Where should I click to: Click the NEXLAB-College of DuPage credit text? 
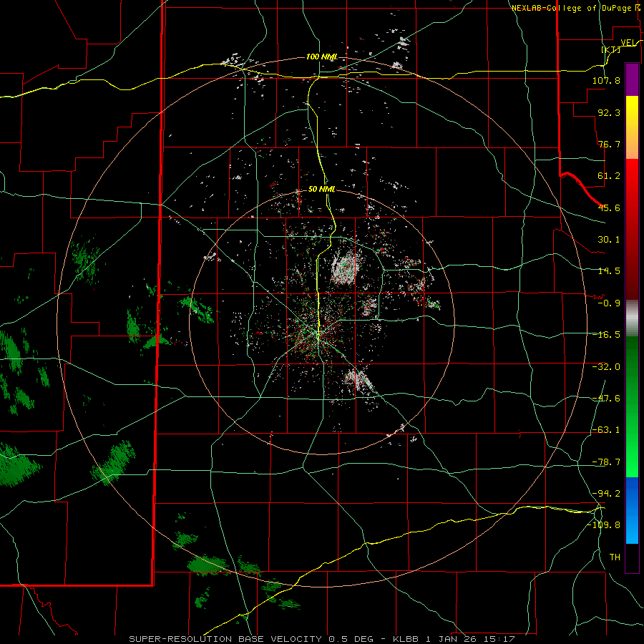(572, 8)
